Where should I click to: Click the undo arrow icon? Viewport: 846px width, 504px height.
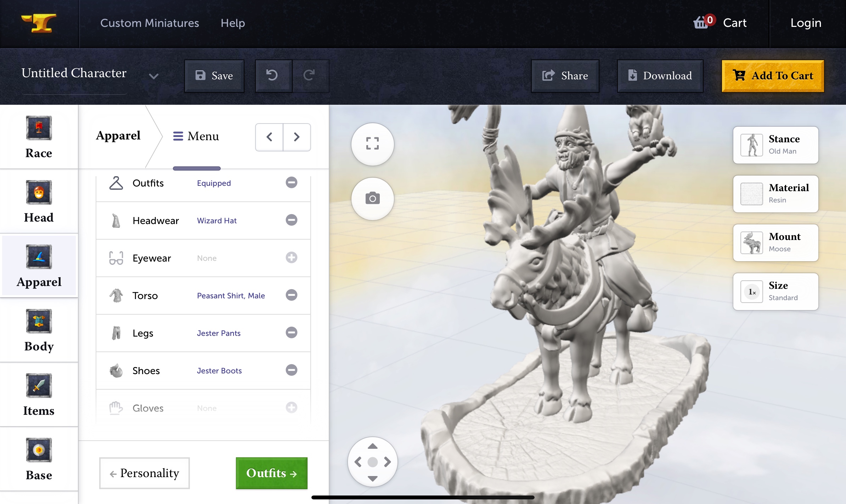pos(272,75)
